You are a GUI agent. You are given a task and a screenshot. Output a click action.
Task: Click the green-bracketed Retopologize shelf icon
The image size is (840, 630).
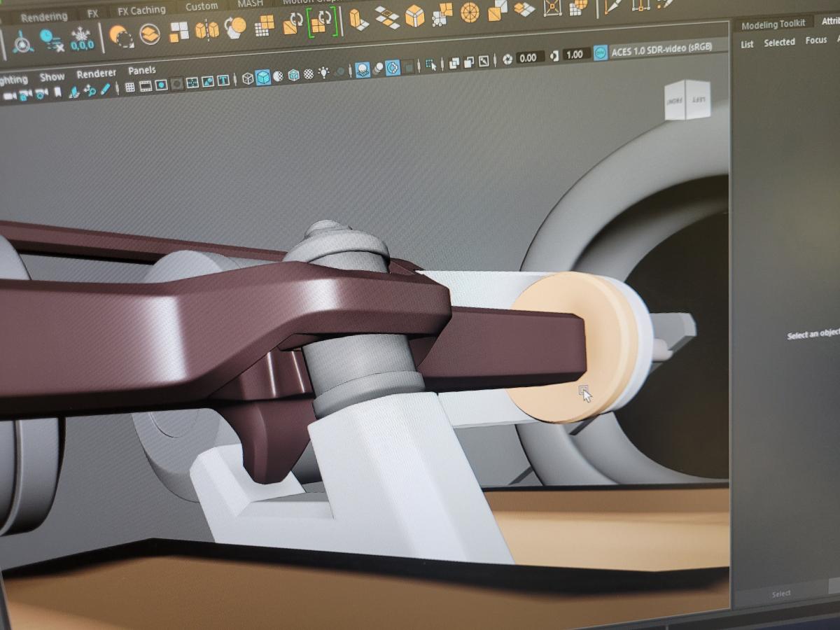coord(323,22)
